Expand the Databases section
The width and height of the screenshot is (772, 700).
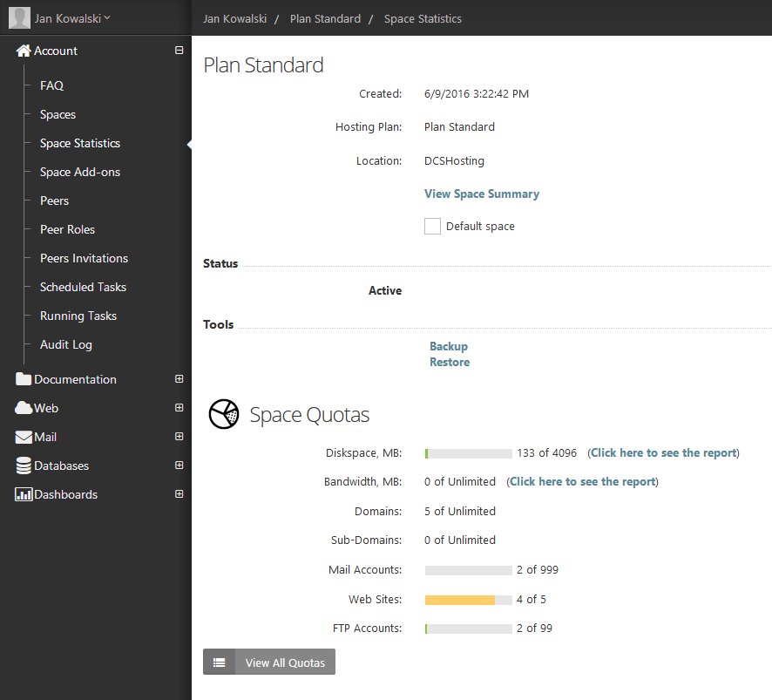[x=179, y=465]
